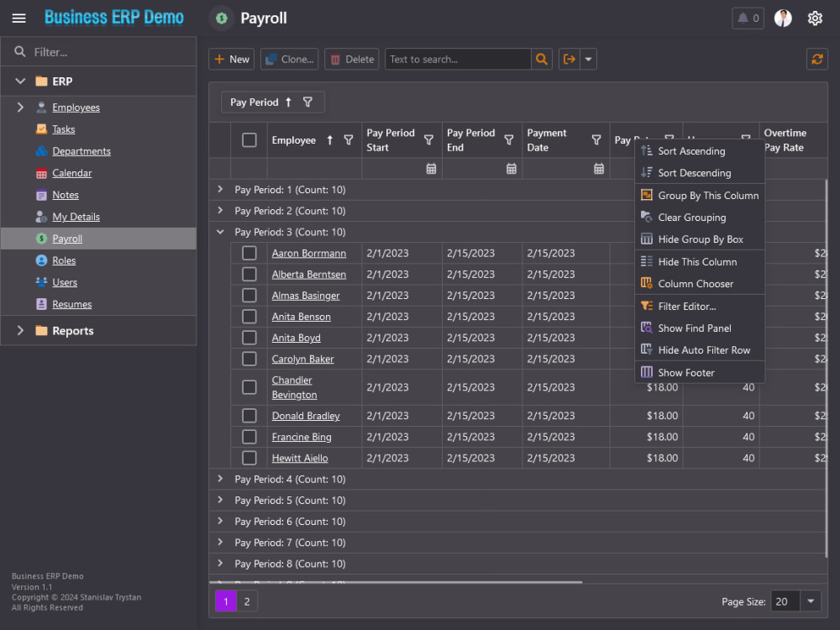Viewport: 840px width, 630px height.
Task: Click the My Details icon in sidebar
Action: pos(41,217)
